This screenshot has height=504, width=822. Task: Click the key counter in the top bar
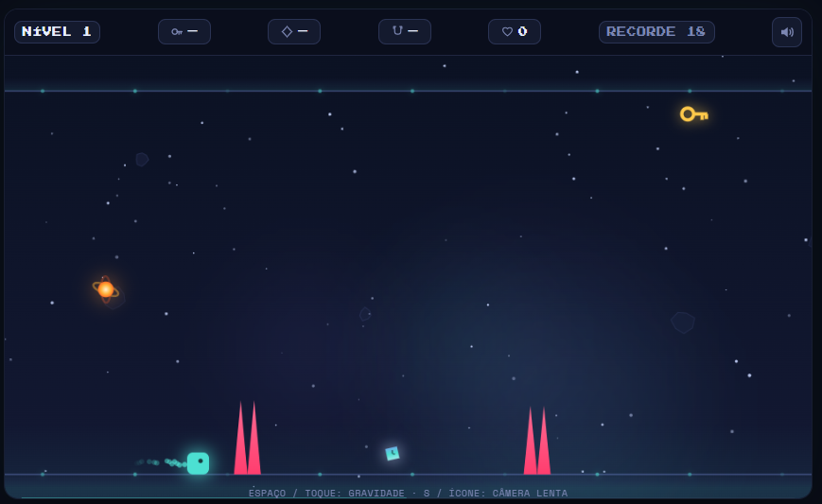184,31
